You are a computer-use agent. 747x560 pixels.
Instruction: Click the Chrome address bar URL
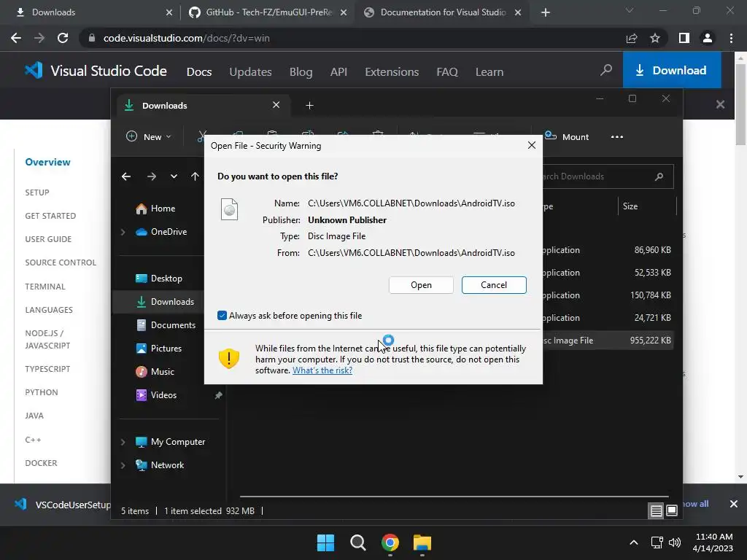point(186,38)
